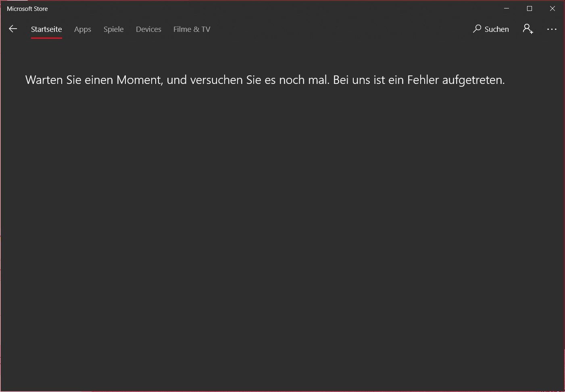
Task: Select the Startseite tab
Action: click(46, 29)
